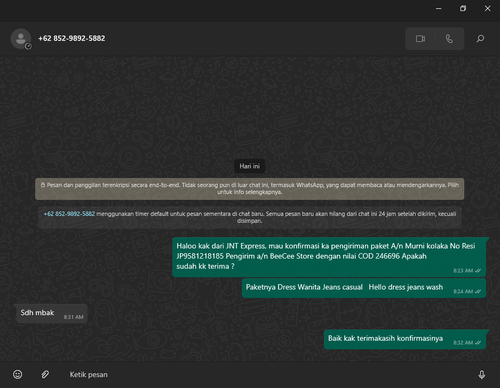
Task: Start a voice call with the contact
Action: (x=449, y=39)
